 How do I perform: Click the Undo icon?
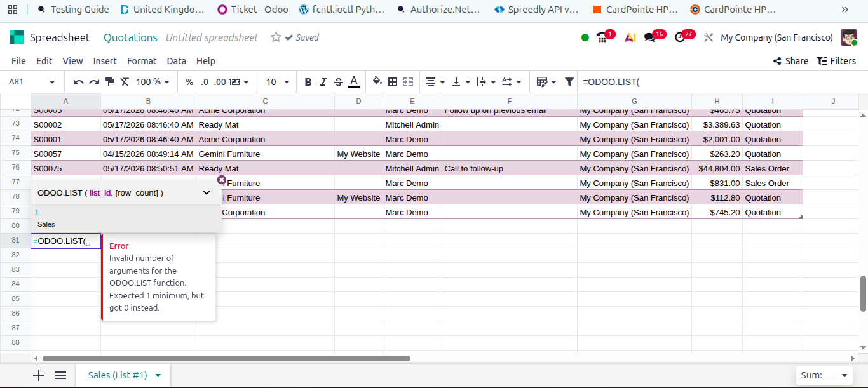click(79, 82)
